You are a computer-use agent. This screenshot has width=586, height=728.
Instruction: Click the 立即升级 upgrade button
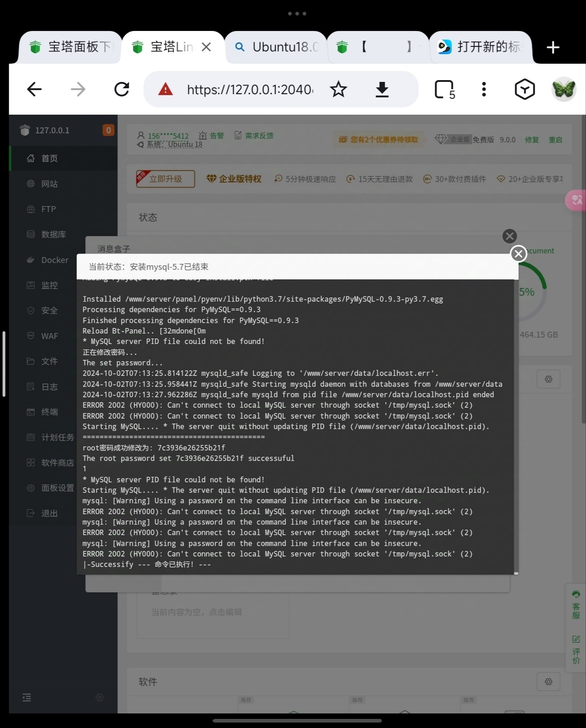[x=165, y=179]
